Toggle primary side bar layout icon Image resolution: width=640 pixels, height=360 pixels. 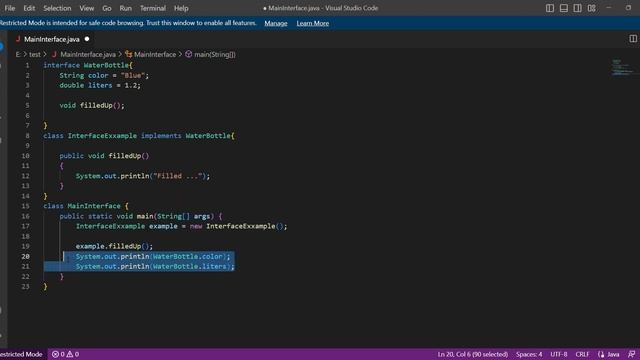550,8
